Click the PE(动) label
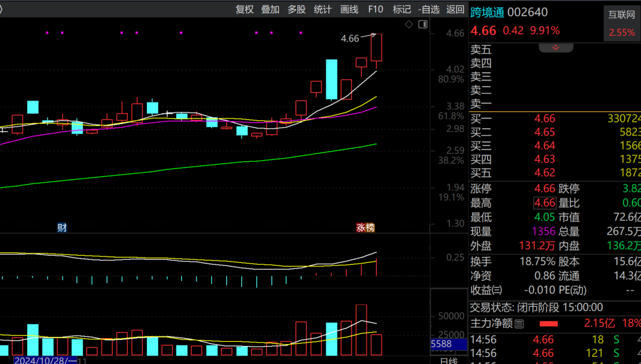Viewport: 641px width, 364px height. (x=572, y=290)
